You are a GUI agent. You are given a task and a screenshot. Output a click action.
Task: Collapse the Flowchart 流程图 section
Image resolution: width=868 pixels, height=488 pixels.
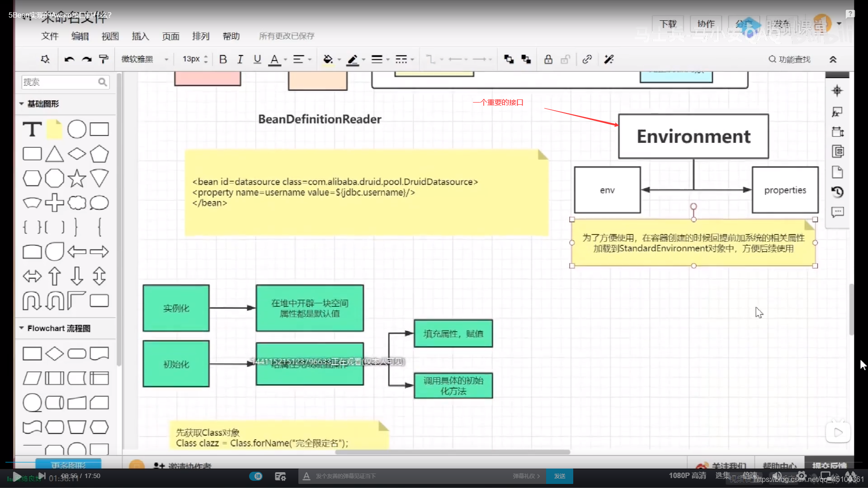55,328
